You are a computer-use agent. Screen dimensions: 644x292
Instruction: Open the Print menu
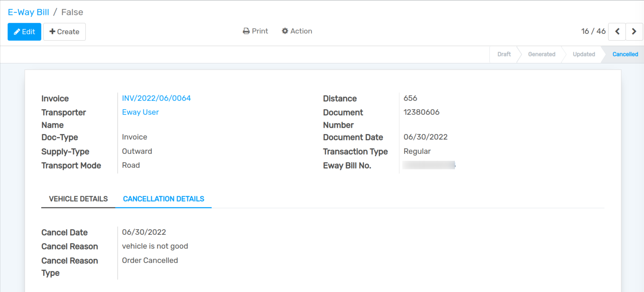pyautogui.click(x=255, y=31)
